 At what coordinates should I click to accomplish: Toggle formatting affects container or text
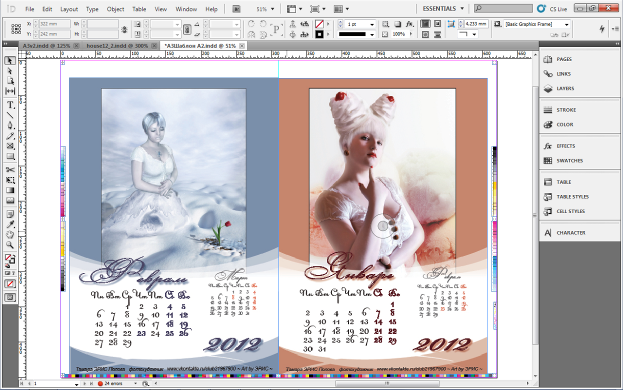pos(10,273)
